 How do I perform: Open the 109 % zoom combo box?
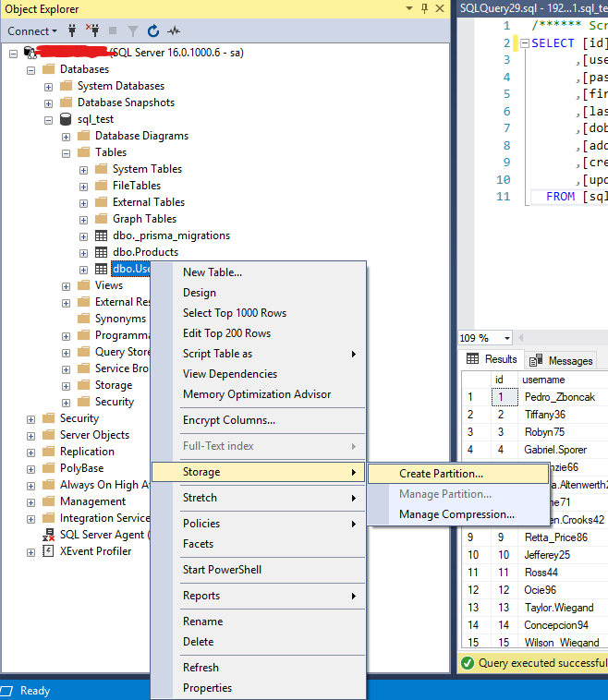point(485,338)
